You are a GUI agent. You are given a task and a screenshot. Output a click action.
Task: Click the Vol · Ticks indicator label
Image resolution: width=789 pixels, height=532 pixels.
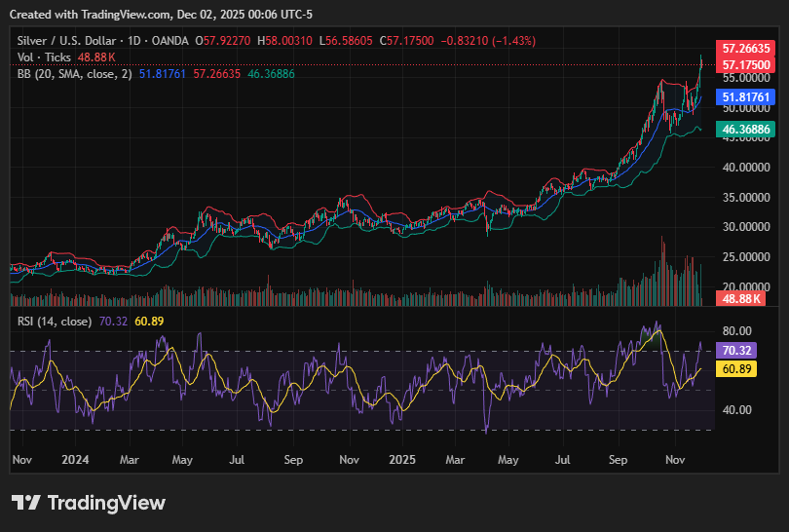(x=44, y=57)
